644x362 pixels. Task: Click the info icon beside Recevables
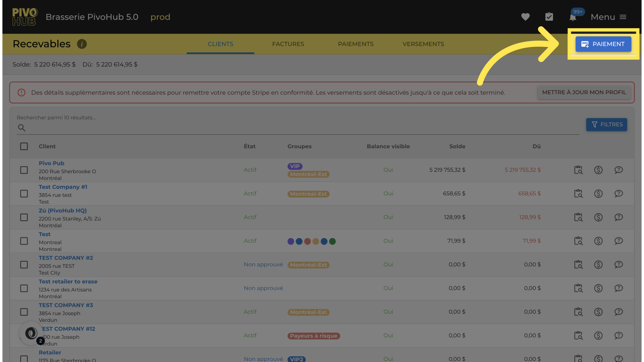click(82, 44)
